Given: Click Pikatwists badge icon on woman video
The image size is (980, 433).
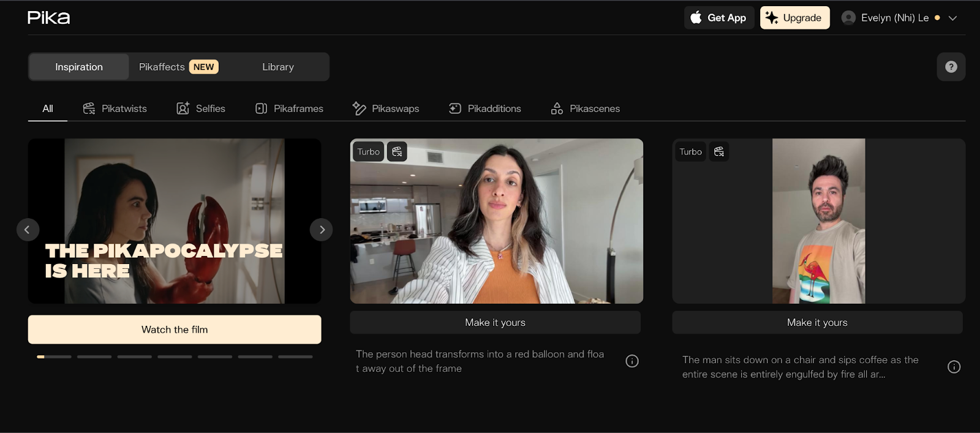Looking at the screenshot, I should click(397, 151).
